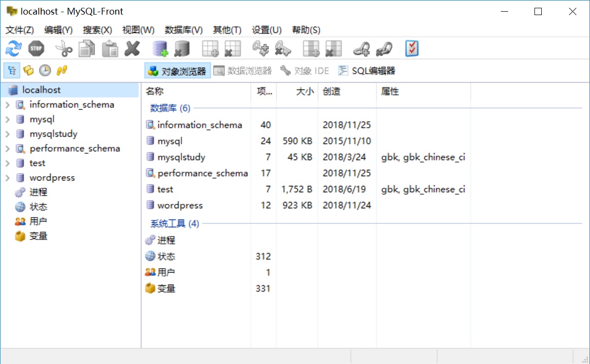Click the 系统工具 (4) group header
The width and height of the screenshot is (590, 364).
click(x=174, y=224)
